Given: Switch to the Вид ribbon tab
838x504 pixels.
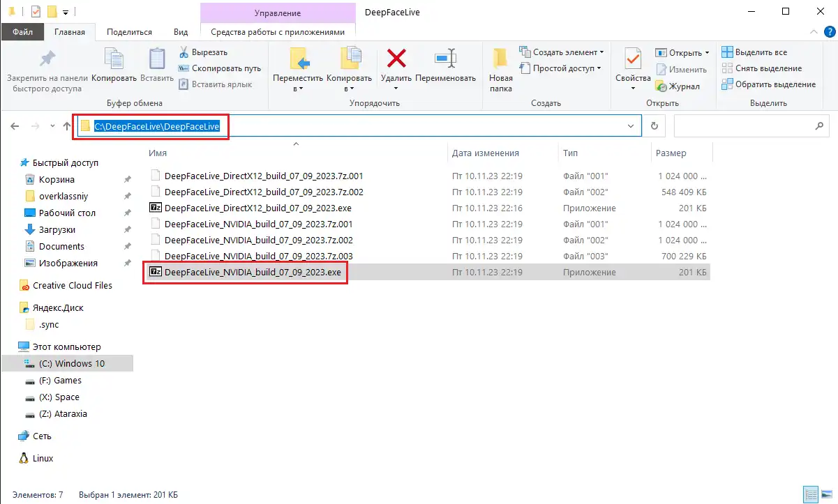Looking at the screenshot, I should (181, 32).
